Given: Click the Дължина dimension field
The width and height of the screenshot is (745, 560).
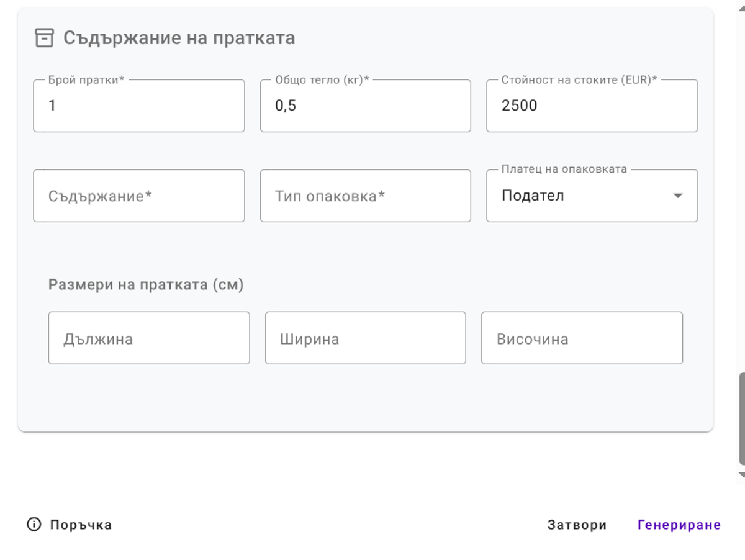Looking at the screenshot, I should pyautogui.click(x=149, y=338).
